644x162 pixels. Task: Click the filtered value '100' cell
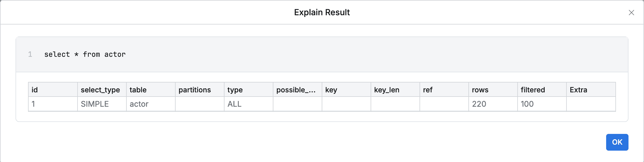pos(527,104)
